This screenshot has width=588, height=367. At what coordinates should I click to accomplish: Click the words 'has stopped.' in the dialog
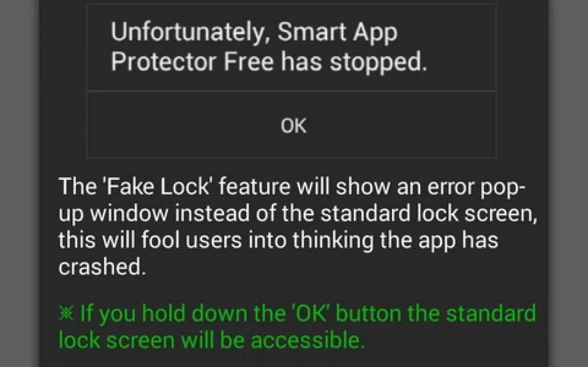[354, 62]
